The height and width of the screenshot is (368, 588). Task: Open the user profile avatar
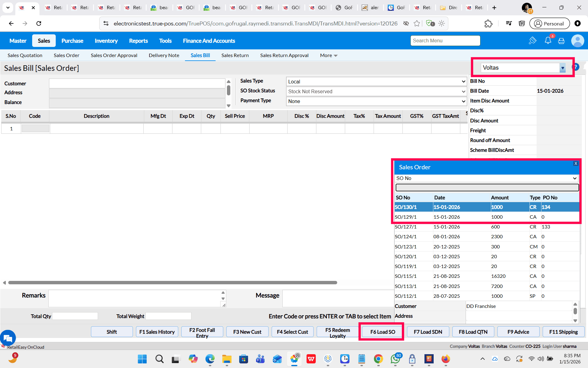(x=577, y=41)
